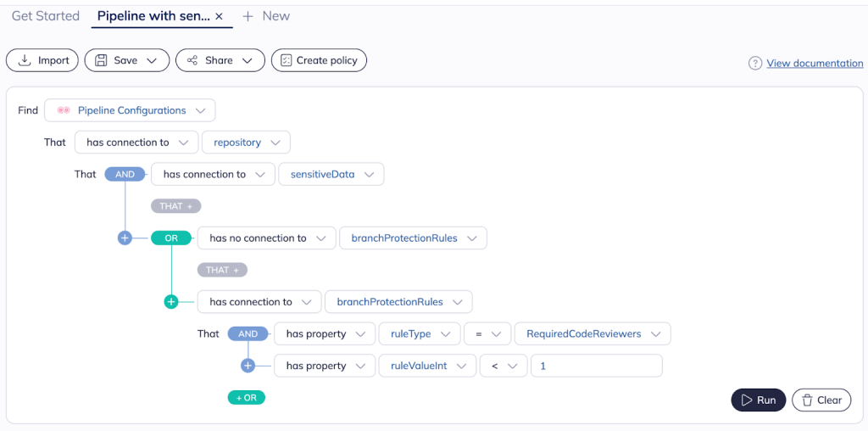
Task: Open the Pipeline Configurations dropdown
Action: click(x=130, y=110)
